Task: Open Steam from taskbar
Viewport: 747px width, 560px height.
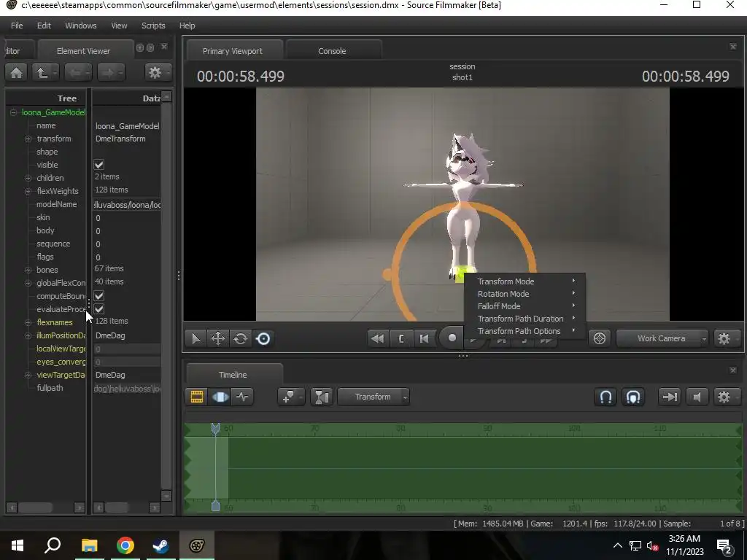Action: coord(161,545)
